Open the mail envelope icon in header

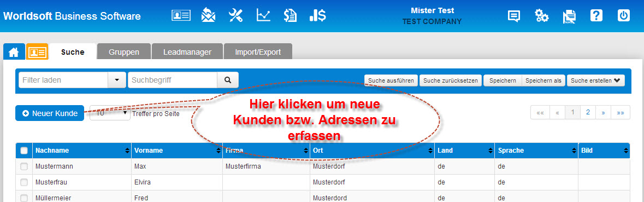pyautogui.click(x=208, y=16)
